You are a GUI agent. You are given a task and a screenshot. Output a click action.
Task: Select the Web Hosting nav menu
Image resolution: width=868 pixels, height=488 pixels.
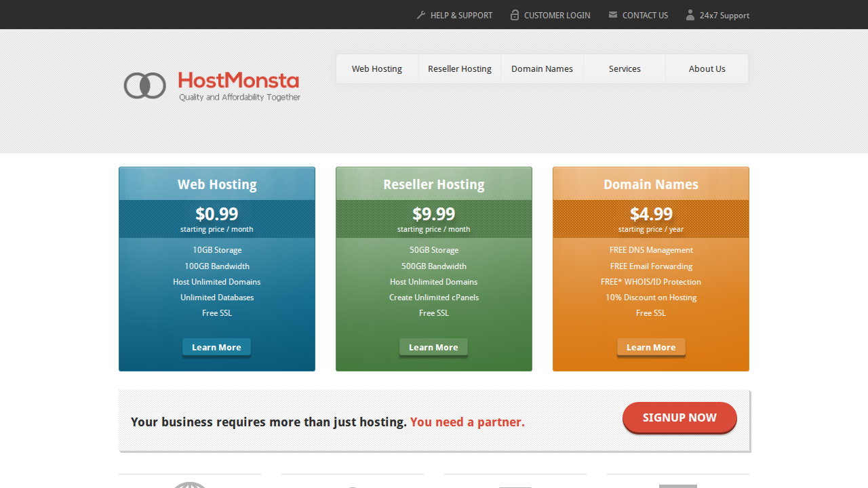377,68
